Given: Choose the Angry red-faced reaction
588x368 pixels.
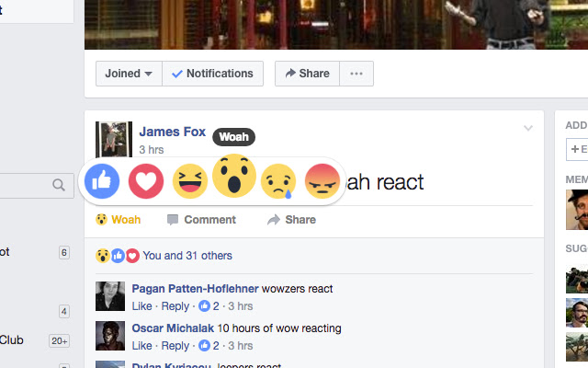Looking at the screenshot, I should point(322,181).
